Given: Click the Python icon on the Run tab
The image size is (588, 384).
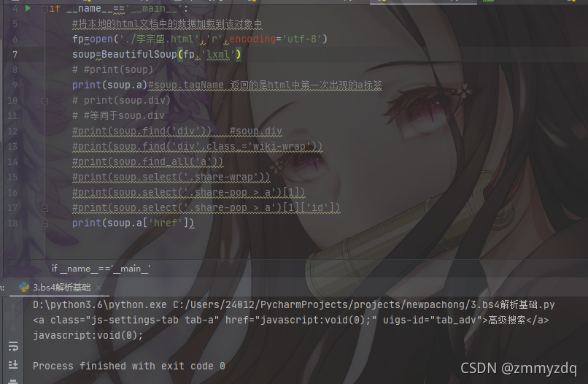Looking at the screenshot, I should coord(24,288).
